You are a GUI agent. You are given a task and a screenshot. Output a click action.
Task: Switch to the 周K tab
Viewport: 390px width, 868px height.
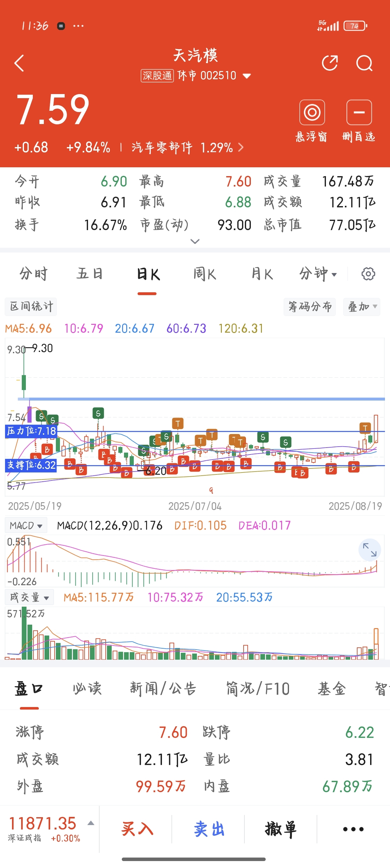pos(205,274)
